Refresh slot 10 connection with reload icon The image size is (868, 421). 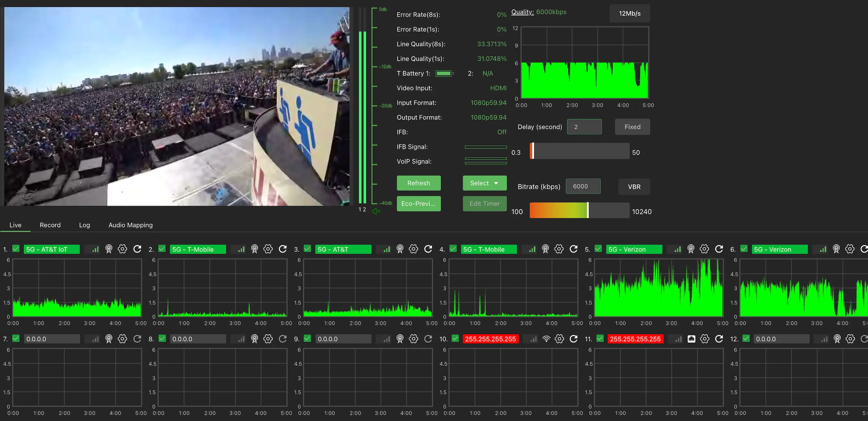(x=573, y=339)
